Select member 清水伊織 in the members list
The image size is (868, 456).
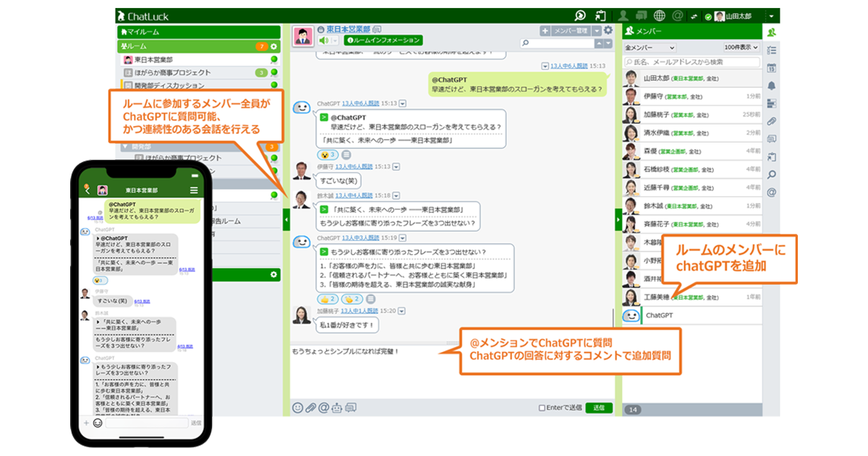(692, 133)
